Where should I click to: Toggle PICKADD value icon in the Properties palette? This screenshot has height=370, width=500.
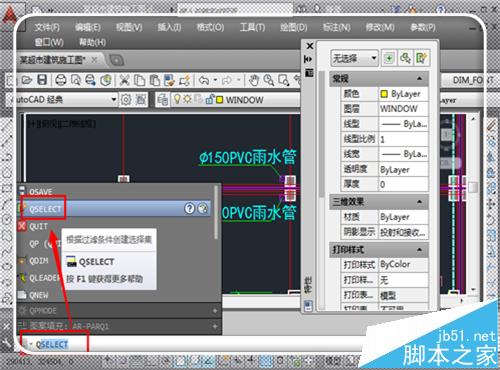tap(389, 58)
